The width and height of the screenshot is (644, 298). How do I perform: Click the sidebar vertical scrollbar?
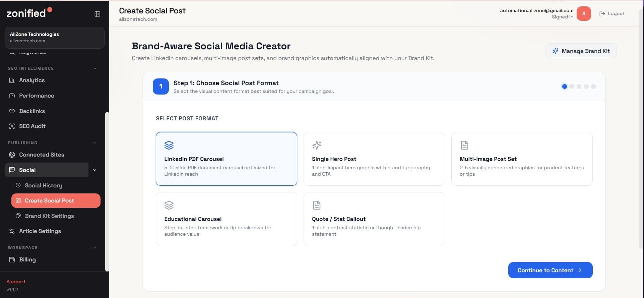click(107, 191)
